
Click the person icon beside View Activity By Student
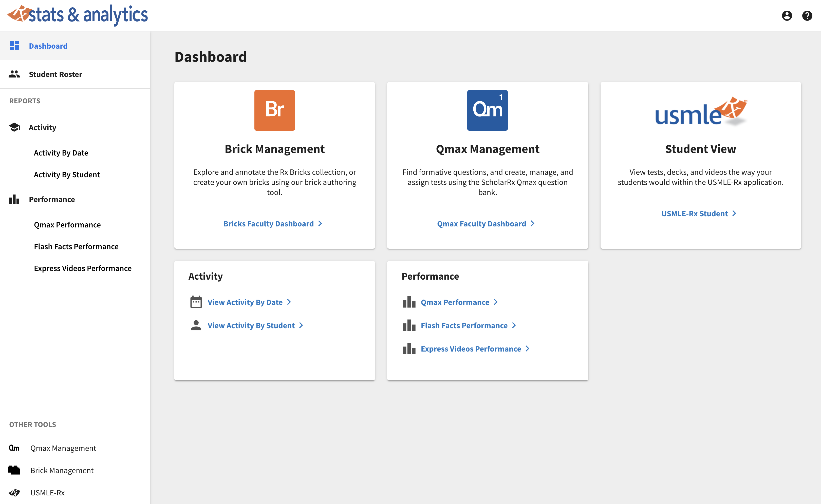[x=196, y=325]
